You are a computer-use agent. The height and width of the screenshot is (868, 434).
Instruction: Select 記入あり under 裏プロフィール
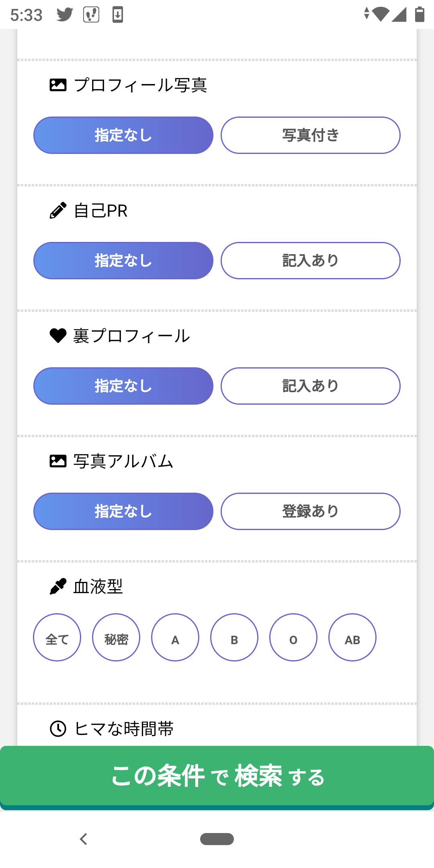[x=310, y=386]
